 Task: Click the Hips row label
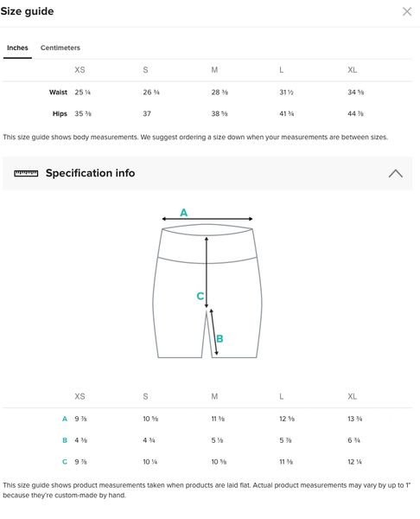point(60,114)
